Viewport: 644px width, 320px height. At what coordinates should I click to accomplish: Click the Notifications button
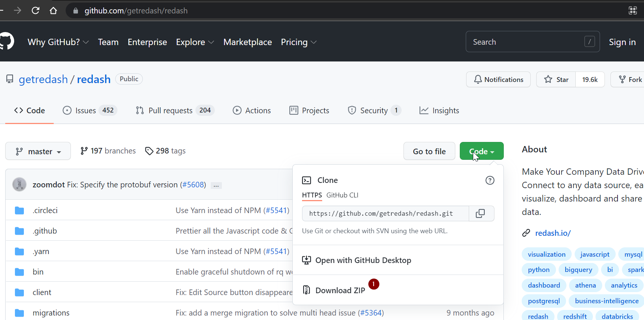coord(498,79)
